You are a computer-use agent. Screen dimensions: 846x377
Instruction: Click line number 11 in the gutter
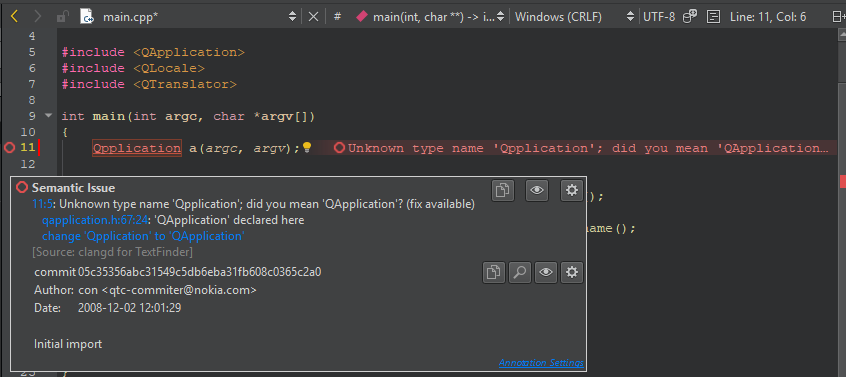(x=28, y=148)
